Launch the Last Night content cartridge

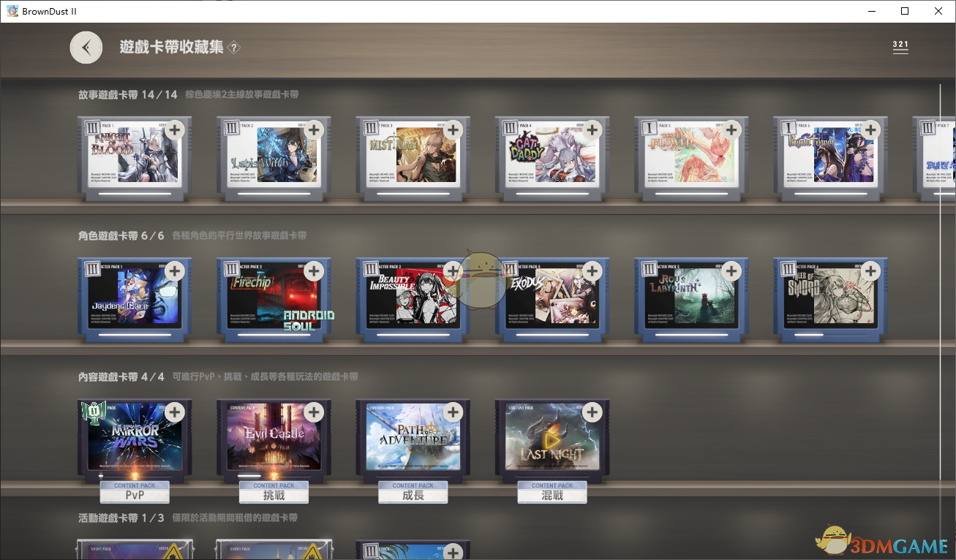[552, 440]
